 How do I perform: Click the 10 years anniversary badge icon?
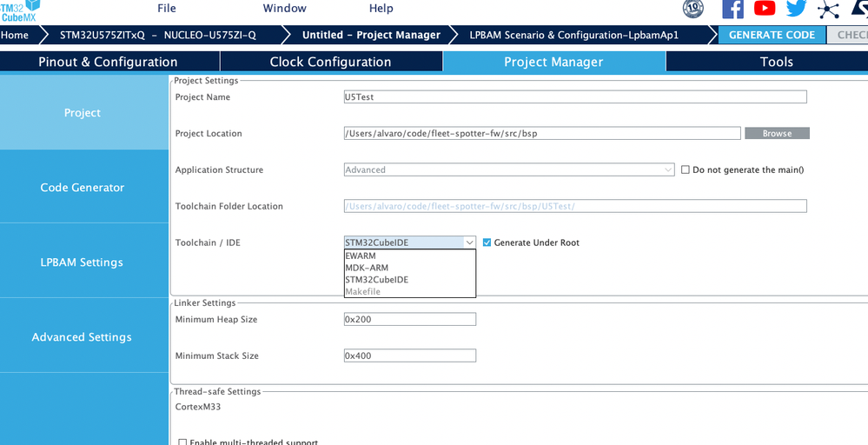(x=693, y=9)
